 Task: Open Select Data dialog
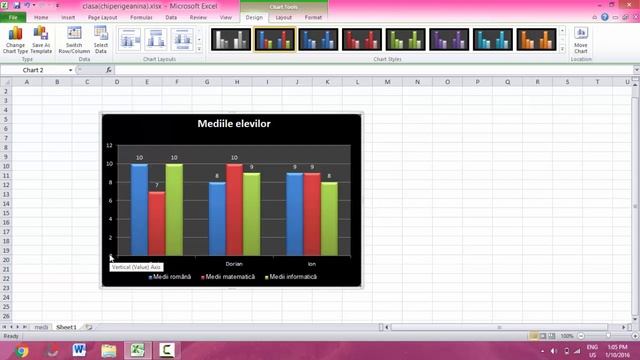click(x=101, y=40)
